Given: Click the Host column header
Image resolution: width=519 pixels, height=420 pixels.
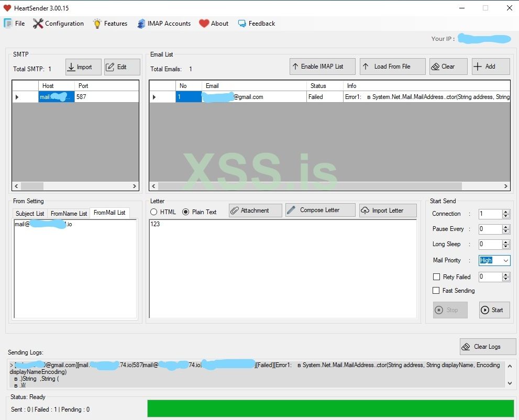Looking at the screenshot, I should coord(56,86).
